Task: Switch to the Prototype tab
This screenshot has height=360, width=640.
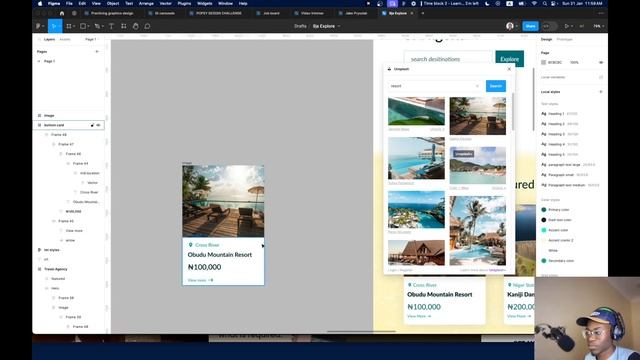Action: [x=564, y=40]
